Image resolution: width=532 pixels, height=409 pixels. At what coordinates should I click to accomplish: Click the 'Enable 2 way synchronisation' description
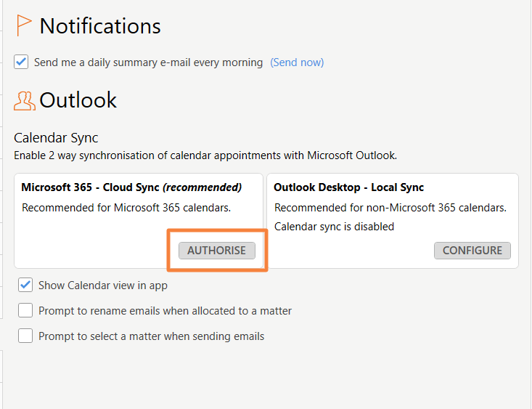pyautogui.click(x=205, y=155)
